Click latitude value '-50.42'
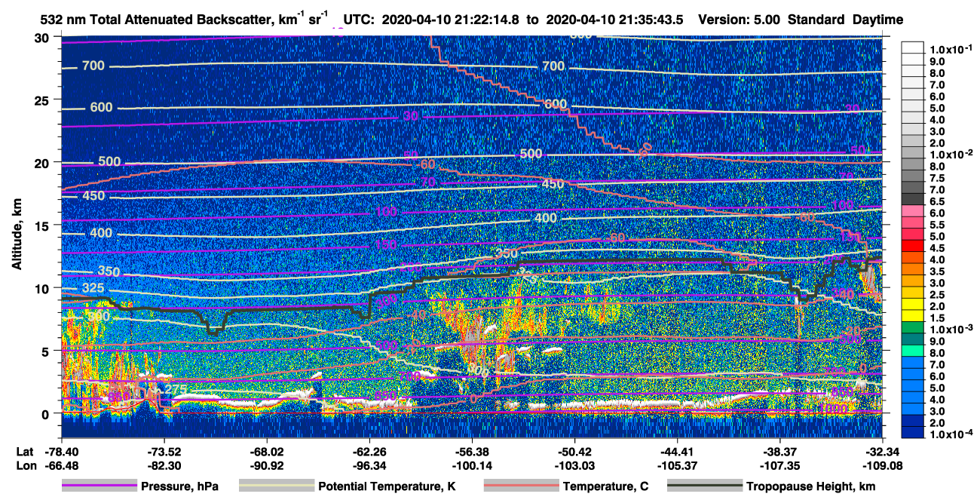This screenshot has width=980, height=503. [x=574, y=451]
